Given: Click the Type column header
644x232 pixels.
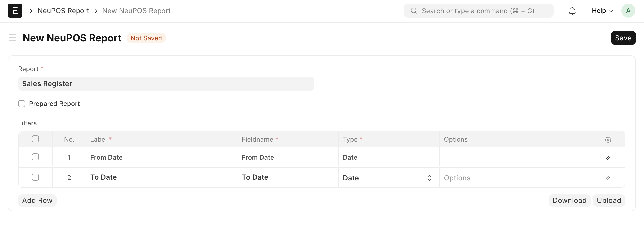Looking at the screenshot, I should 389,139.
